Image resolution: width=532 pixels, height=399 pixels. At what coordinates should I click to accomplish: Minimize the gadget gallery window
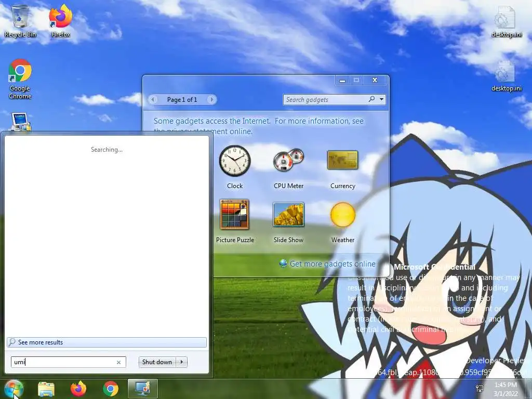pos(342,80)
